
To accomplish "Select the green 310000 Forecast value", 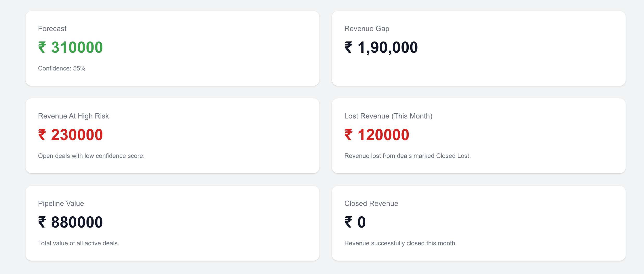I will pos(77,47).
